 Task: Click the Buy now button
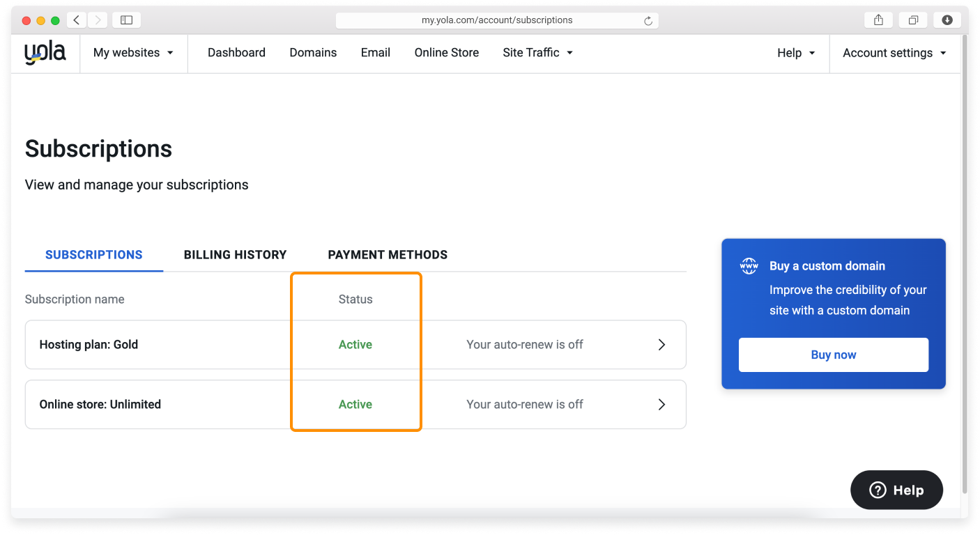pyautogui.click(x=833, y=355)
